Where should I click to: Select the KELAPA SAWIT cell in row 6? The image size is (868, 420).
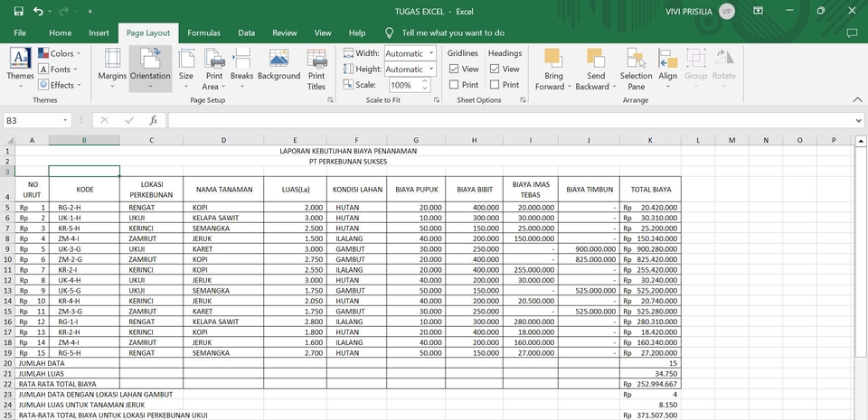click(223, 218)
